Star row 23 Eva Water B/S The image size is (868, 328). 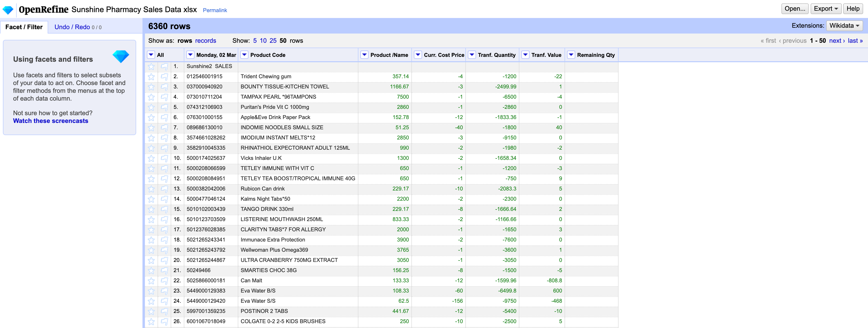point(151,291)
